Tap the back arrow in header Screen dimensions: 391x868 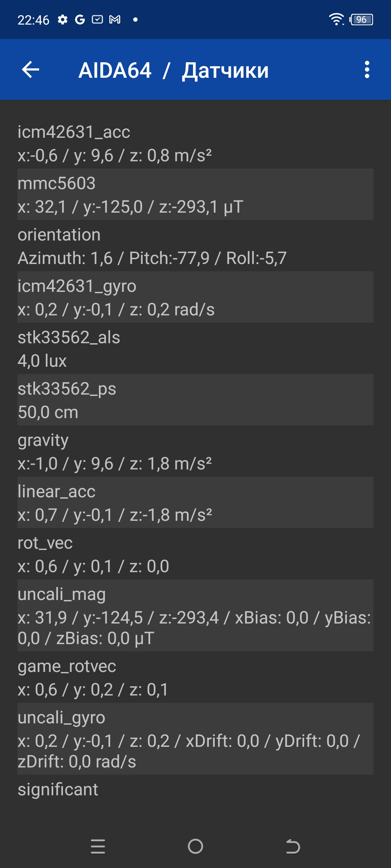(x=30, y=70)
